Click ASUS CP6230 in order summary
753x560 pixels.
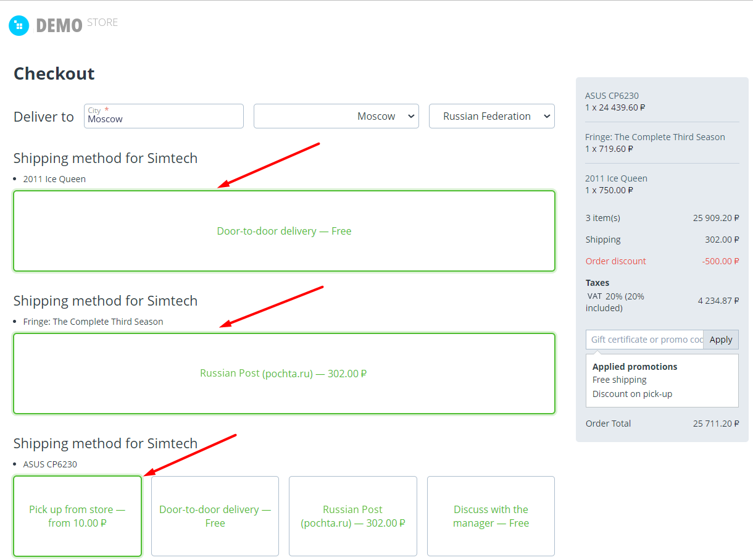(x=612, y=96)
